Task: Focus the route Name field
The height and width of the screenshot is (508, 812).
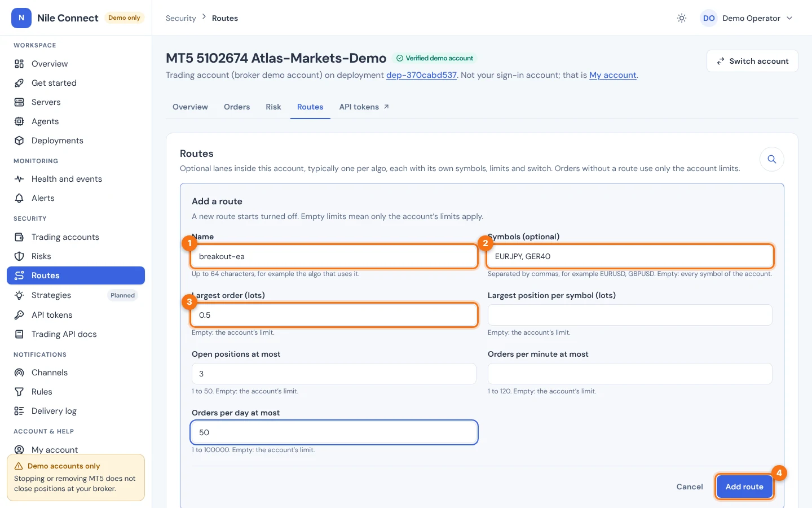Action: coord(334,256)
